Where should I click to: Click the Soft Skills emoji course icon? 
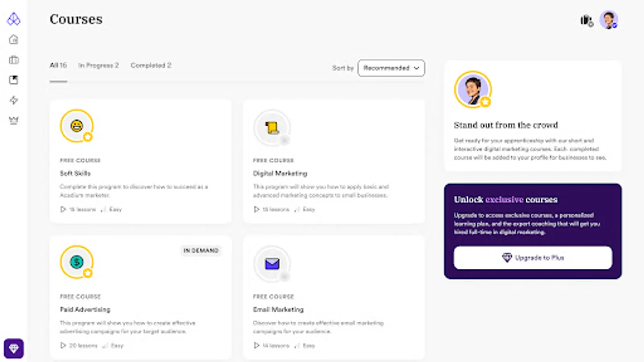(x=76, y=126)
